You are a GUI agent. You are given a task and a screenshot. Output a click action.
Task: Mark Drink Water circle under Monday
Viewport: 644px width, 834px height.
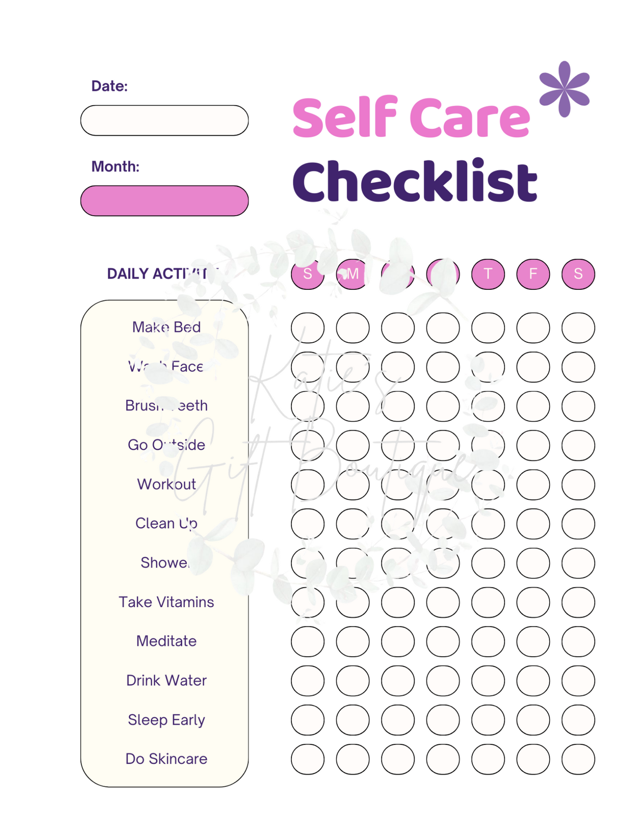[353, 680]
